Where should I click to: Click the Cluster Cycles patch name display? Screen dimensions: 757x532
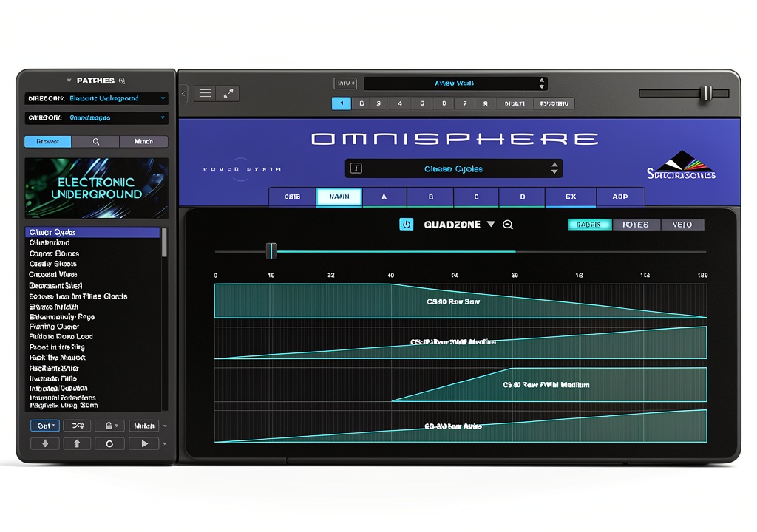(x=454, y=168)
